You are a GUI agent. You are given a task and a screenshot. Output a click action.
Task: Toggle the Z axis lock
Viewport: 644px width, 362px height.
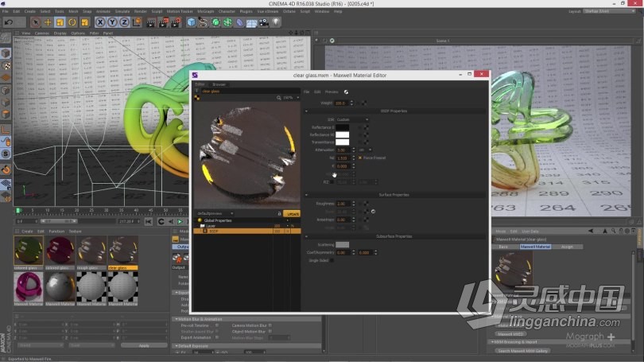click(124, 22)
